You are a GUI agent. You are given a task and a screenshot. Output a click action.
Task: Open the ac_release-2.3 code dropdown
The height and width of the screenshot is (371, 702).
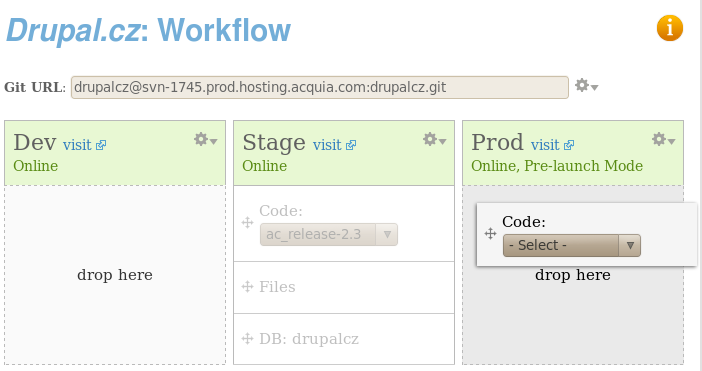click(x=329, y=235)
